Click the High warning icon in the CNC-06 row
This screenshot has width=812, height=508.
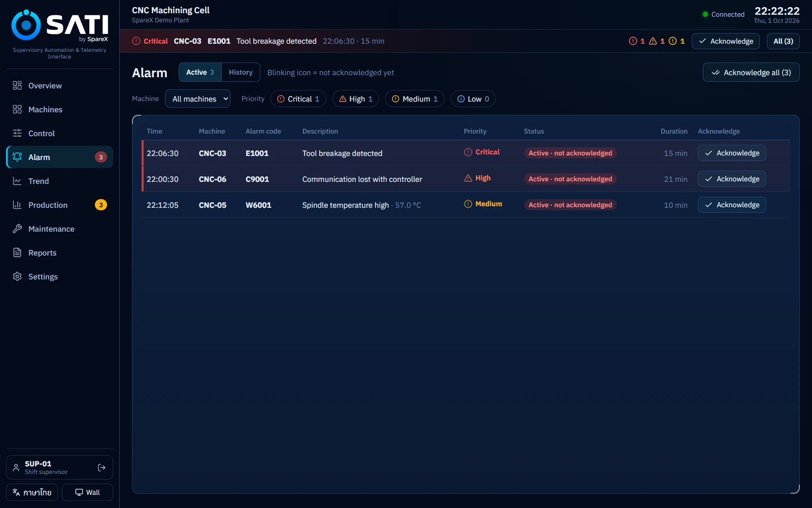click(468, 178)
